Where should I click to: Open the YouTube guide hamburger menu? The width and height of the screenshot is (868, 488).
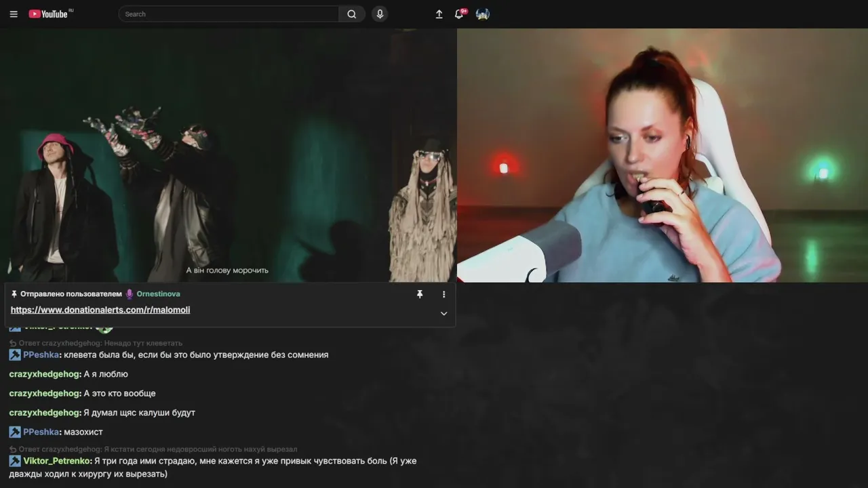click(14, 14)
